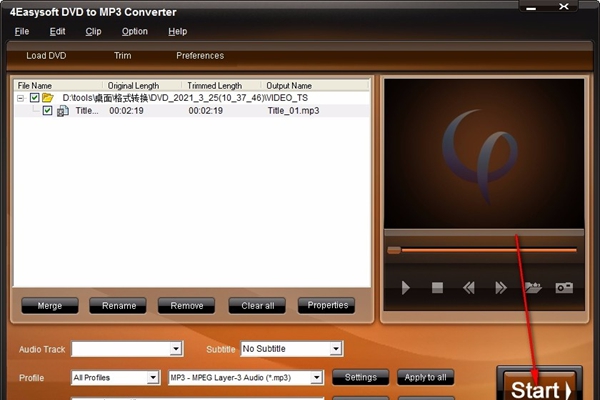Minimize the converter window
This screenshot has height=400, width=600.
point(531,7)
